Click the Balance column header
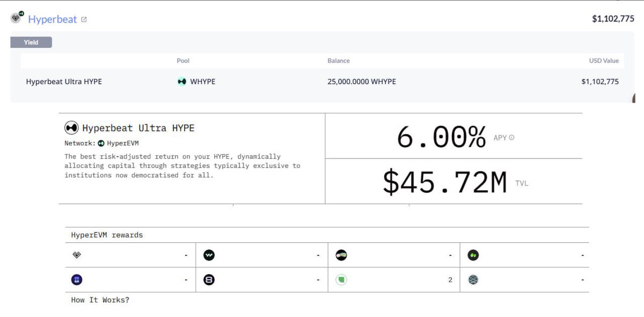Screen dimensions: 644x317 tap(339, 61)
